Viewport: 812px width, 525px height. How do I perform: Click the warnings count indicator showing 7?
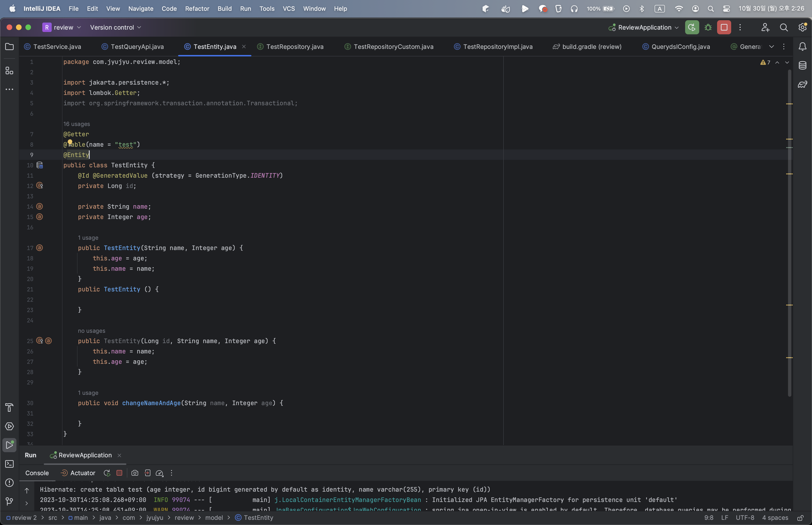pyautogui.click(x=765, y=62)
